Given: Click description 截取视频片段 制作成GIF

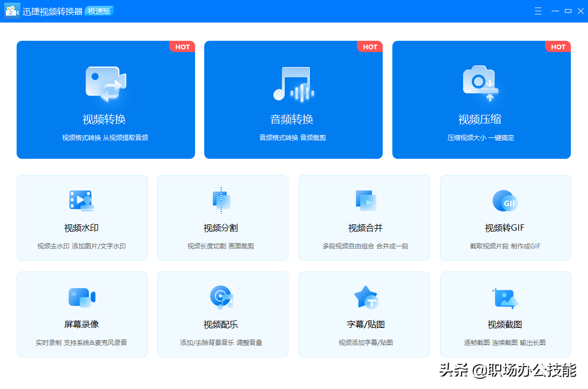Looking at the screenshot, I should [x=505, y=246].
